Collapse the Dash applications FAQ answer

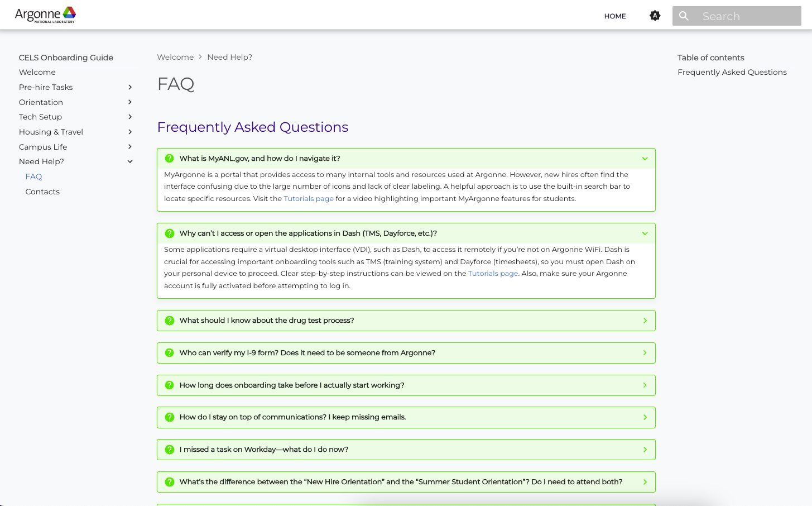(x=645, y=233)
